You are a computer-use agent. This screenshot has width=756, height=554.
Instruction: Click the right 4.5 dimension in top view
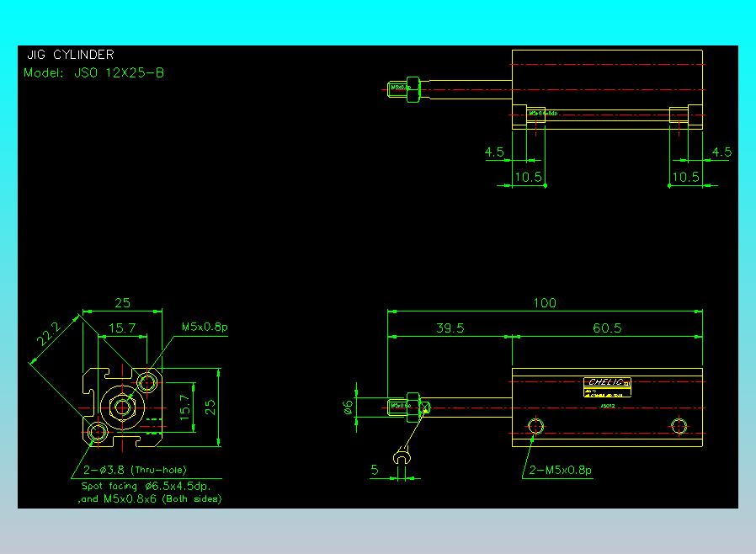point(721,152)
